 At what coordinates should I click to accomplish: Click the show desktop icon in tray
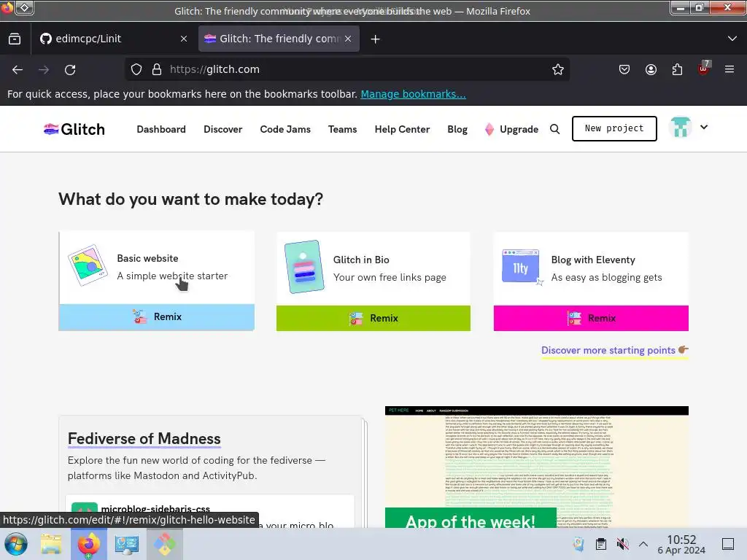(x=728, y=544)
